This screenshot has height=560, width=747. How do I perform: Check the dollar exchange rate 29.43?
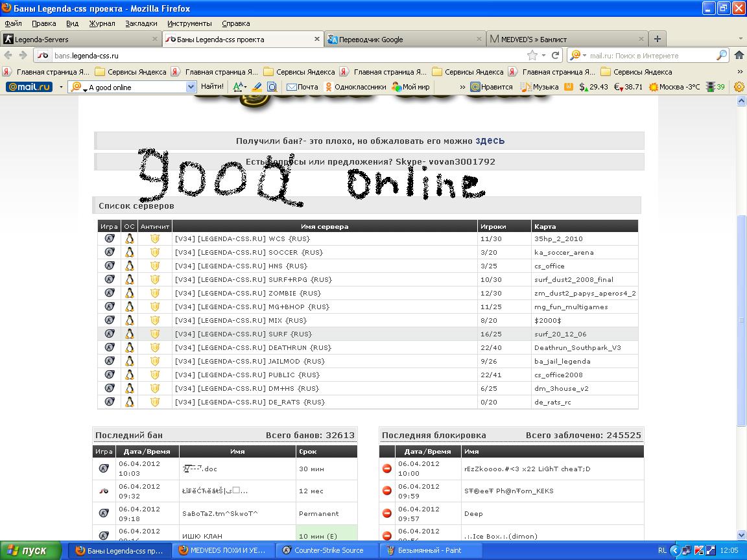click(x=593, y=87)
